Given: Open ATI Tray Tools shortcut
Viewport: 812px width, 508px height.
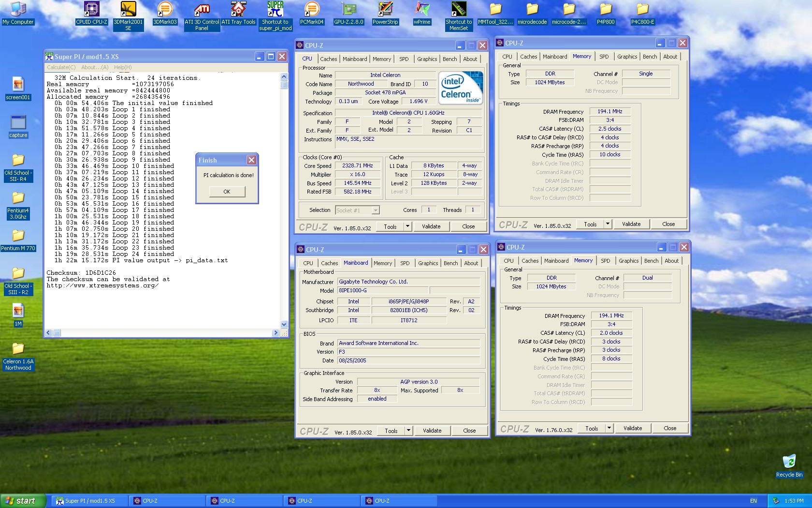Looking at the screenshot, I should point(238,13).
